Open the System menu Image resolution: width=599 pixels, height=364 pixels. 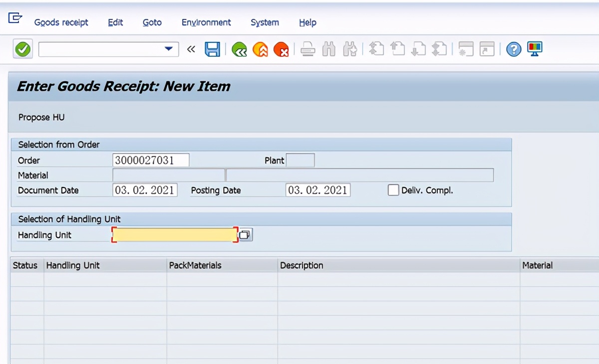pyautogui.click(x=265, y=22)
